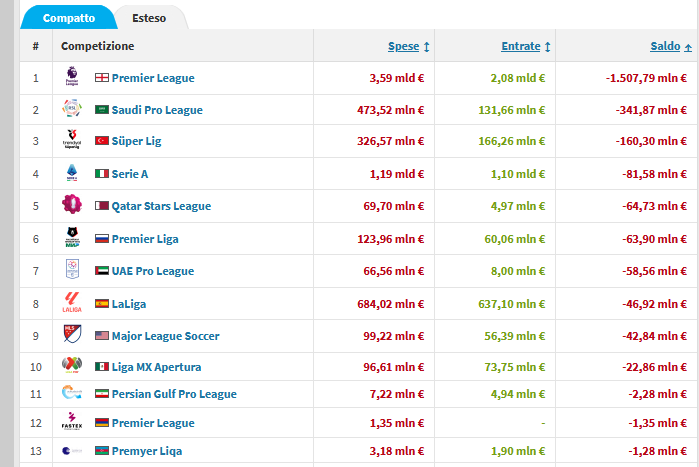
Task: Click the United States flag icon
Action: pos(102,336)
